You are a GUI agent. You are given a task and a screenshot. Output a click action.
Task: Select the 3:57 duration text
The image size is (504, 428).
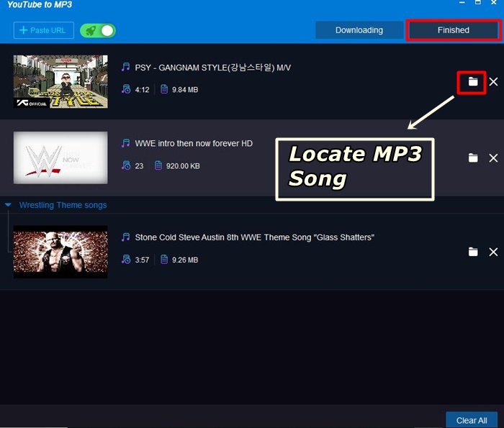142,260
